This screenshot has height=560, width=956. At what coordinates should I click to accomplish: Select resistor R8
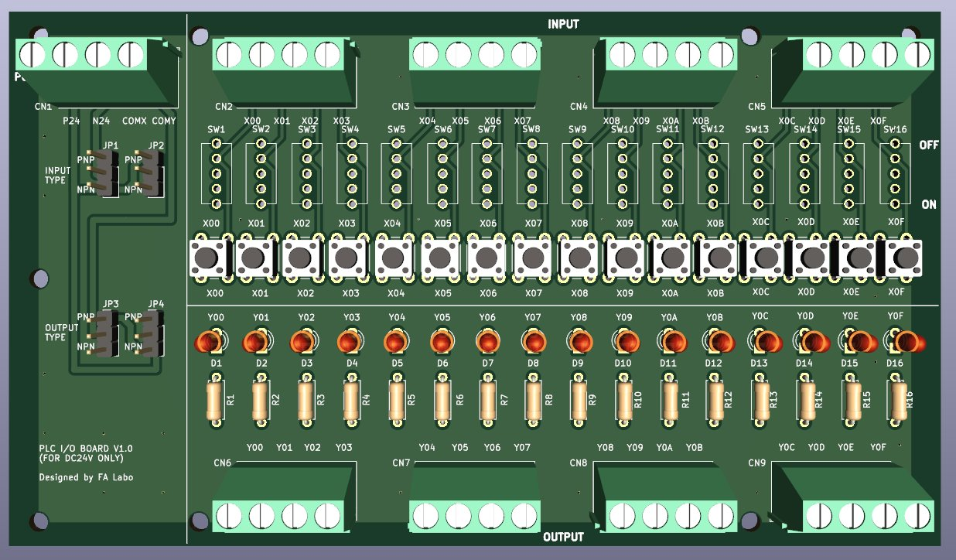click(x=534, y=401)
